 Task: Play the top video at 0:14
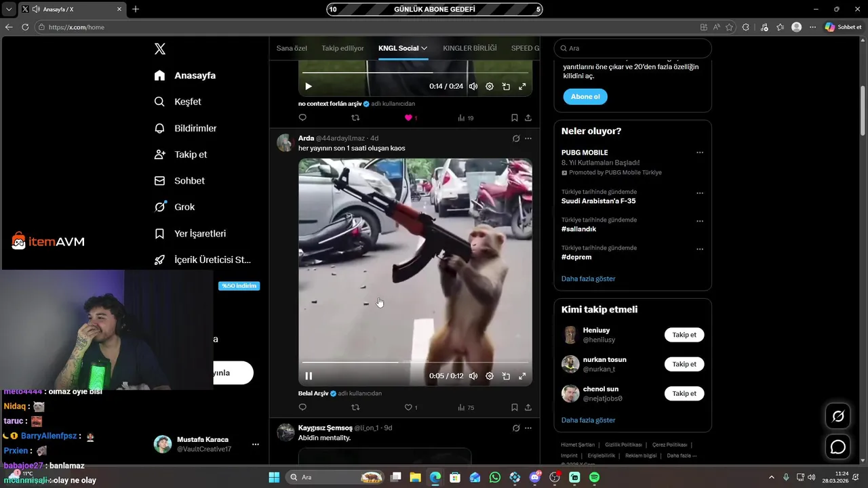point(309,86)
